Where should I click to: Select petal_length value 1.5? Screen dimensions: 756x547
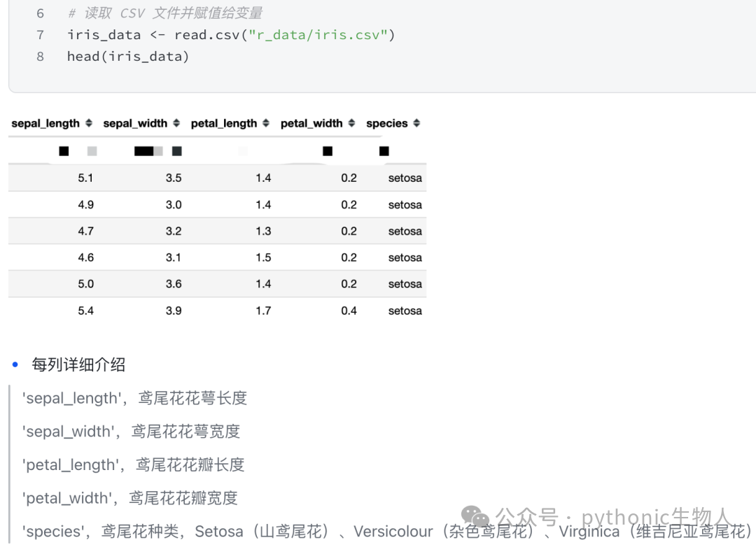coord(263,258)
